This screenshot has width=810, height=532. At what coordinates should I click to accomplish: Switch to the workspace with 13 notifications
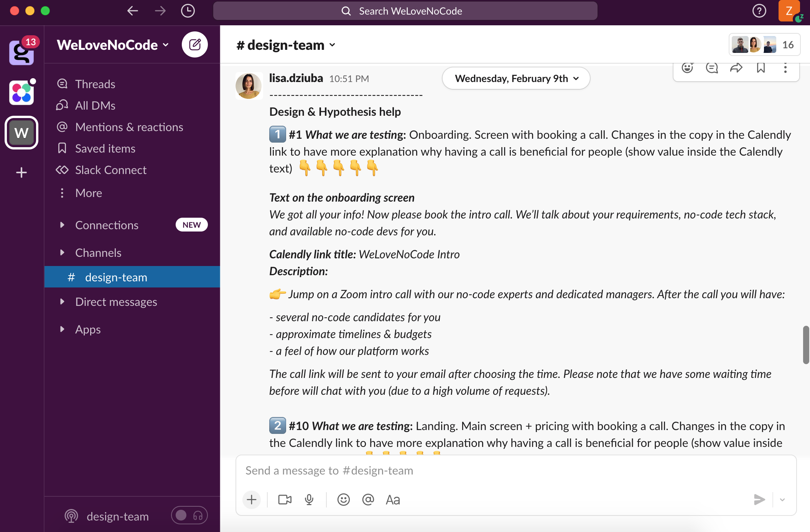tap(21, 52)
